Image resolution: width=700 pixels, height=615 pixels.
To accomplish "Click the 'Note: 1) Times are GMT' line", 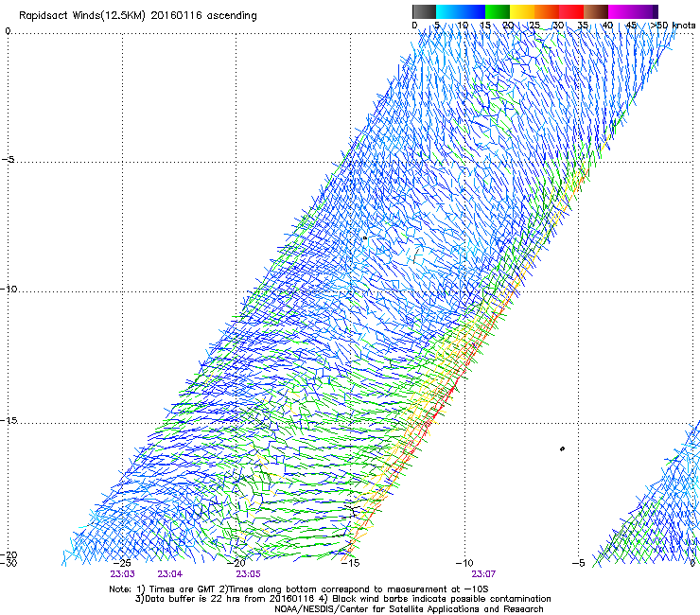I will point(298,589).
